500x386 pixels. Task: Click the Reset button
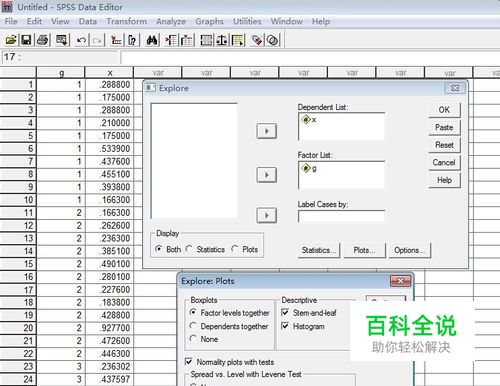[444, 145]
